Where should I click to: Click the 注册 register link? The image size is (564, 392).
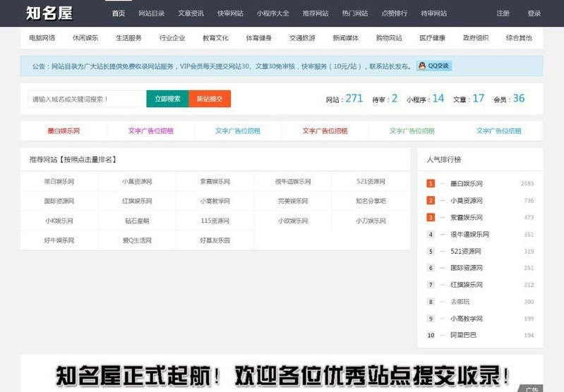[x=503, y=13]
